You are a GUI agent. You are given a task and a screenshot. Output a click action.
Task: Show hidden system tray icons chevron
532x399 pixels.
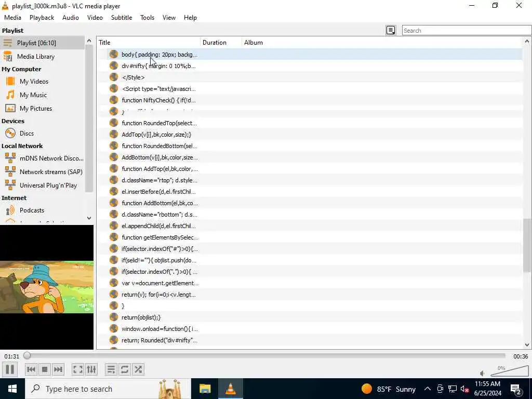point(428,389)
